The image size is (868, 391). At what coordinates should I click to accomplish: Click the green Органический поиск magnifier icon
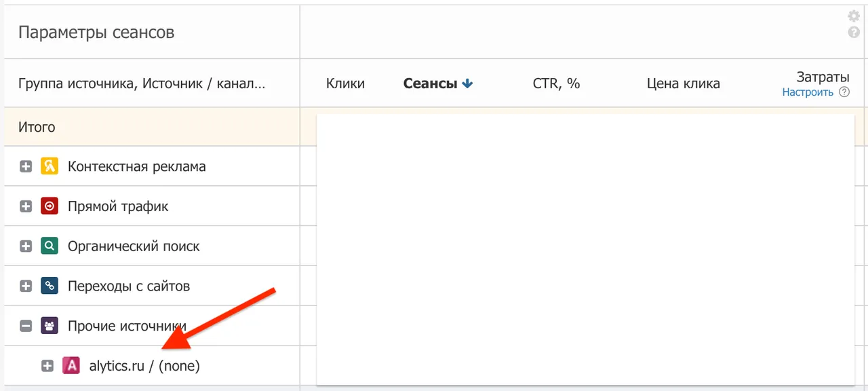pos(50,246)
